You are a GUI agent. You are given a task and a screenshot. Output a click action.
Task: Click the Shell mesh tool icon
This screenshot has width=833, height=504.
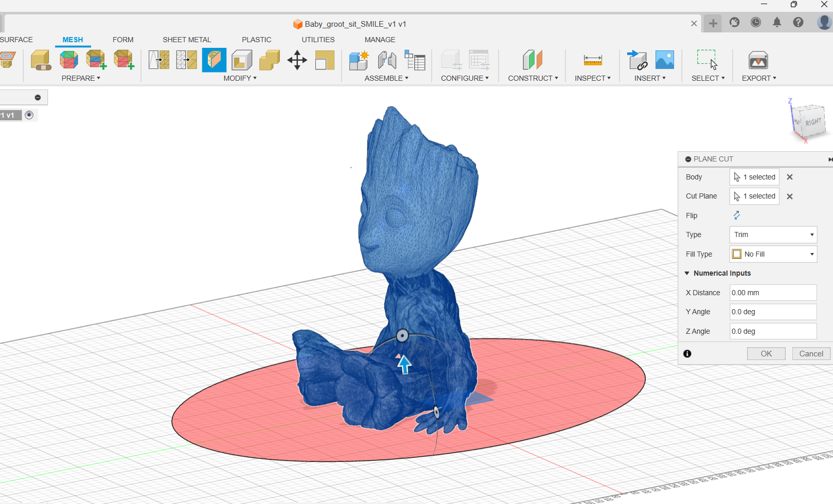coord(242,60)
